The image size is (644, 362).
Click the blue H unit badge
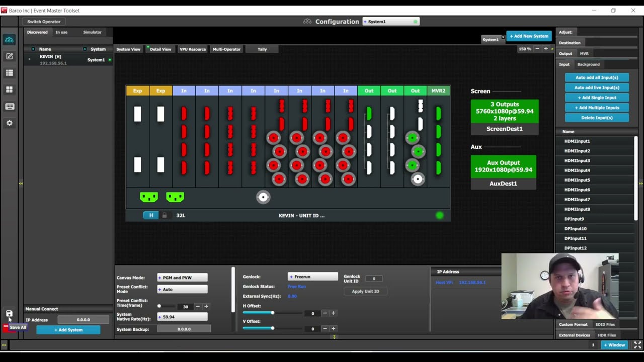[151, 215]
